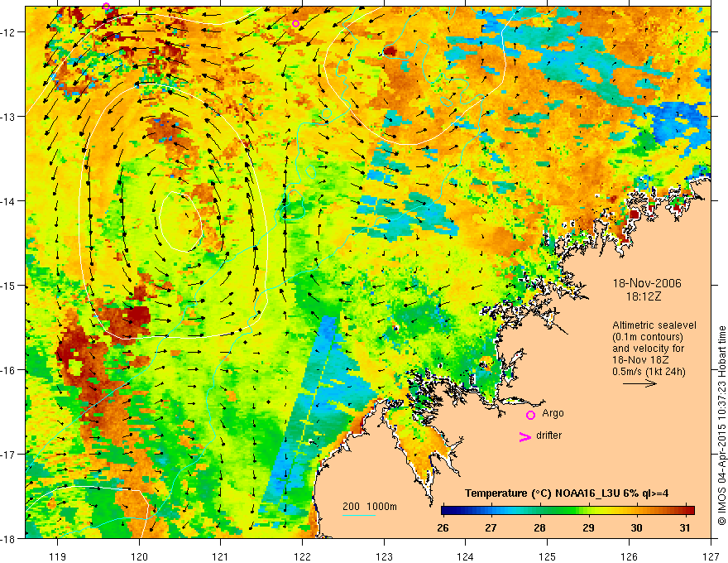Screen dimensions: 728x563
Task: Click the longitude 124 axis label
Action: point(466,557)
